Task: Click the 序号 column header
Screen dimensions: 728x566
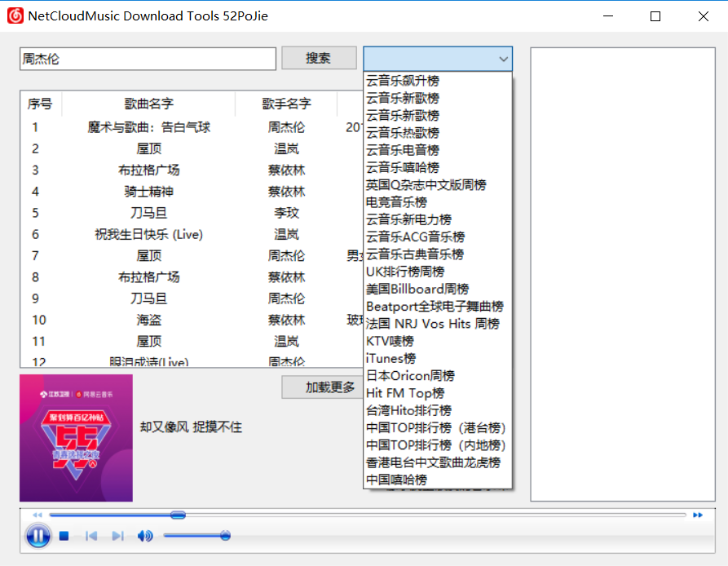Action: pos(40,104)
